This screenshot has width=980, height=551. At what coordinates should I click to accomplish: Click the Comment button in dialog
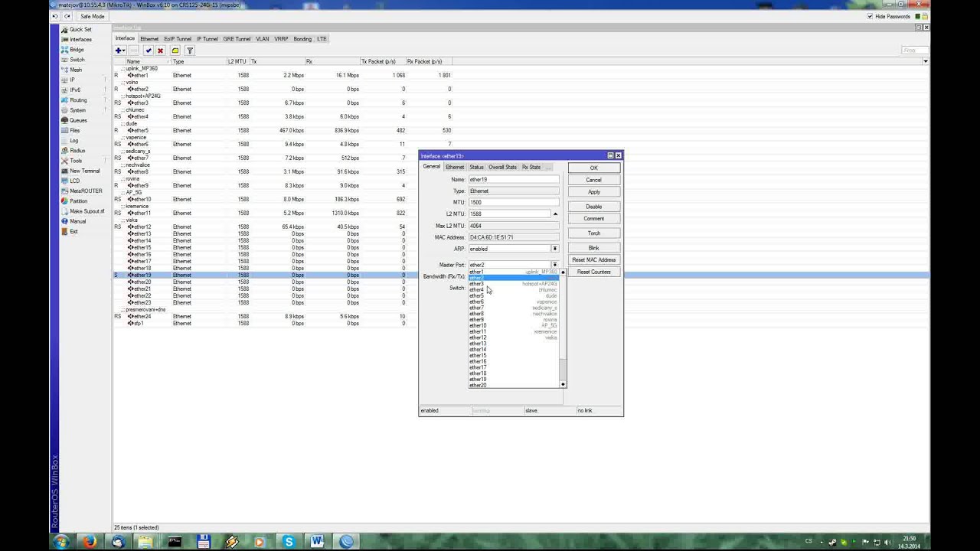(x=593, y=218)
